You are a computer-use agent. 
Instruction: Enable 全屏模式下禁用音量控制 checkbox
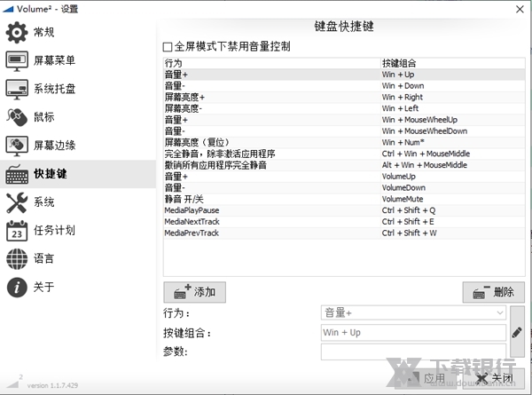[x=168, y=47]
